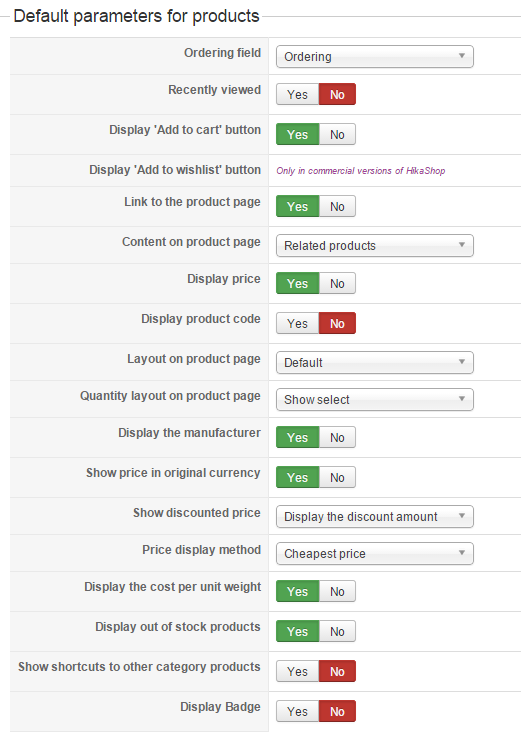
Task: Open the Quantity layout Show select dropdown
Action: point(375,400)
